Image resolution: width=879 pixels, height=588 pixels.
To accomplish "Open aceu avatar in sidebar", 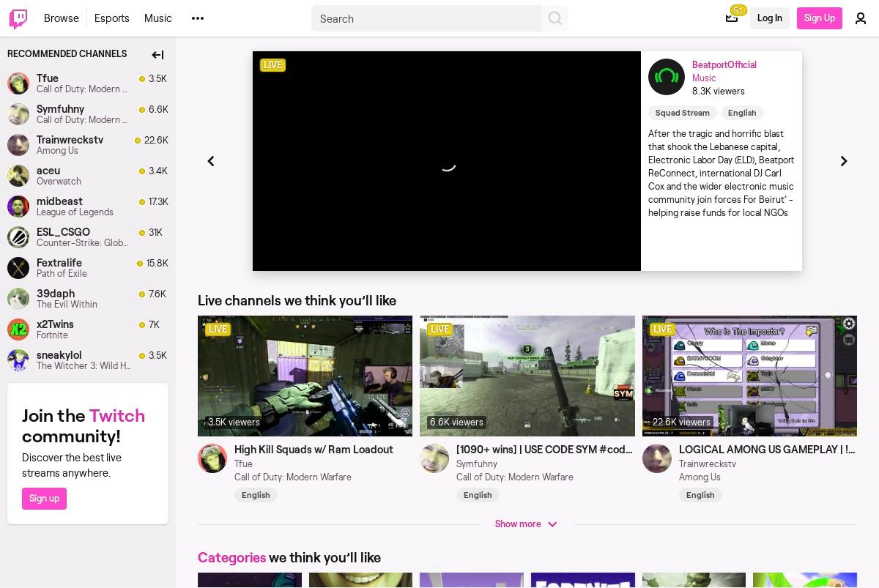I will tap(18, 176).
